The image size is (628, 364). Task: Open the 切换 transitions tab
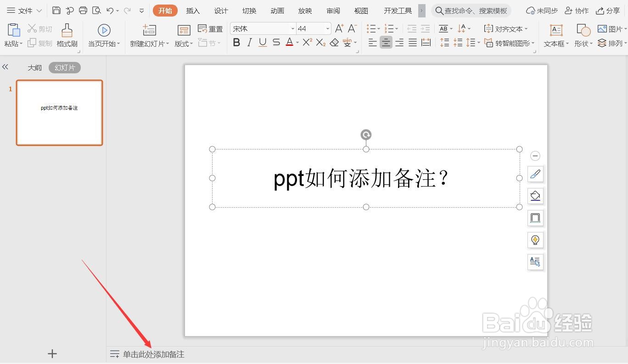click(x=249, y=11)
